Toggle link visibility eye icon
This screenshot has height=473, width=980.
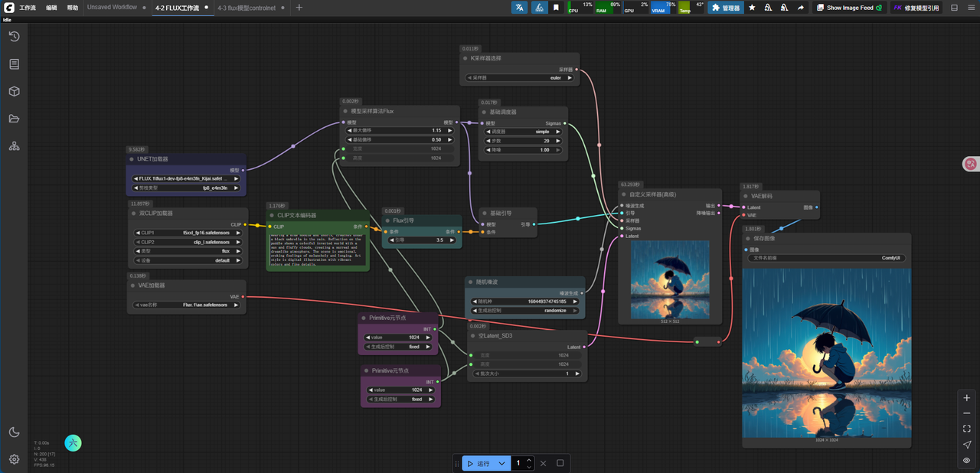pos(967,460)
